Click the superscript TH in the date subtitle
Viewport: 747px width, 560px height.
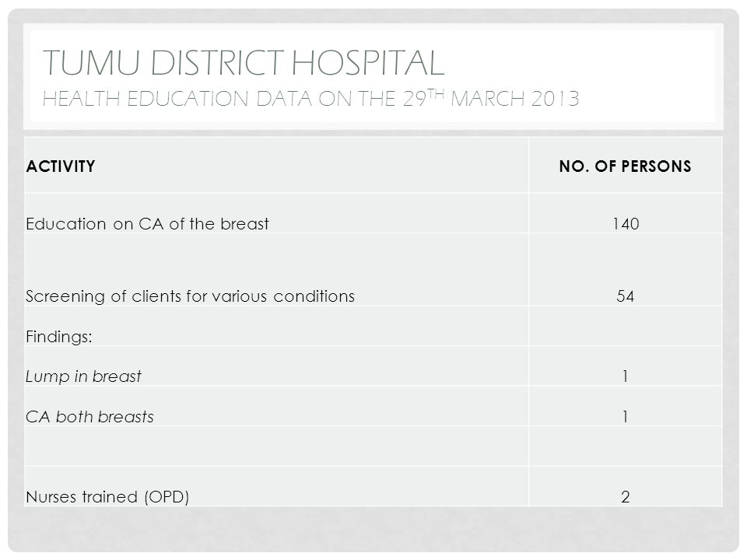pos(435,93)
